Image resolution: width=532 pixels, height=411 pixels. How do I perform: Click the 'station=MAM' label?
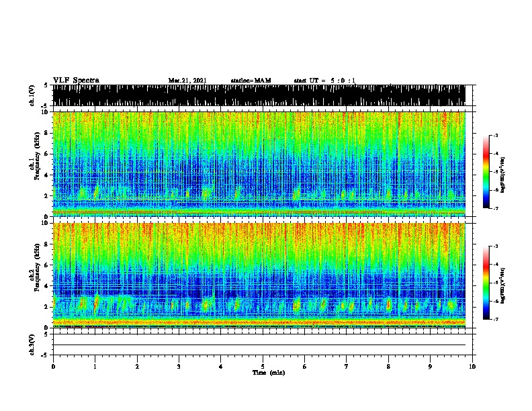(x=251, y=81)
